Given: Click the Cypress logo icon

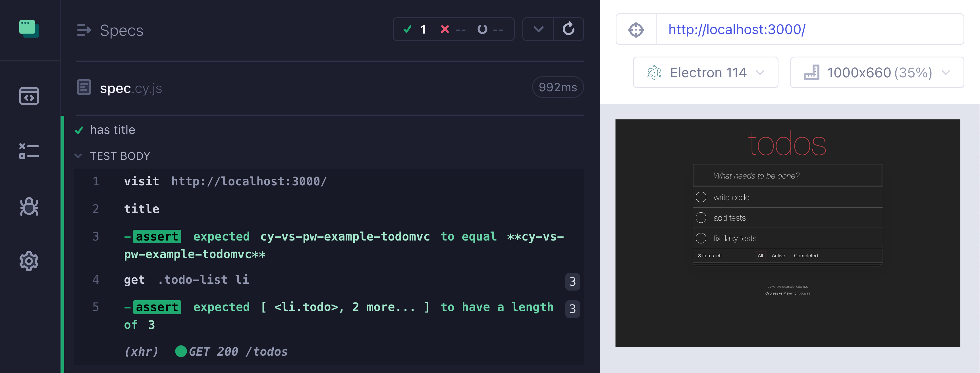Looking at the screenshot, I should pos(29,29).
